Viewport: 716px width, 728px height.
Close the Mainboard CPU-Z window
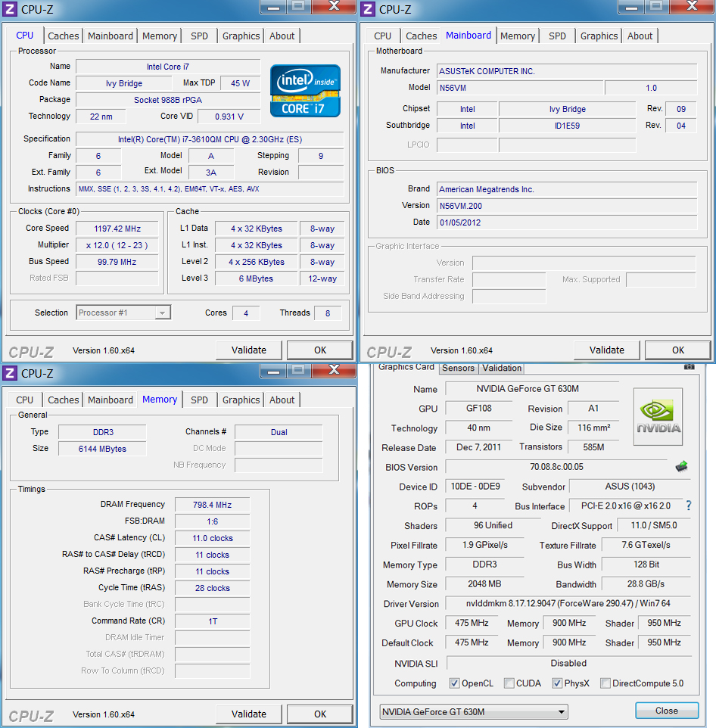(691, 6)
